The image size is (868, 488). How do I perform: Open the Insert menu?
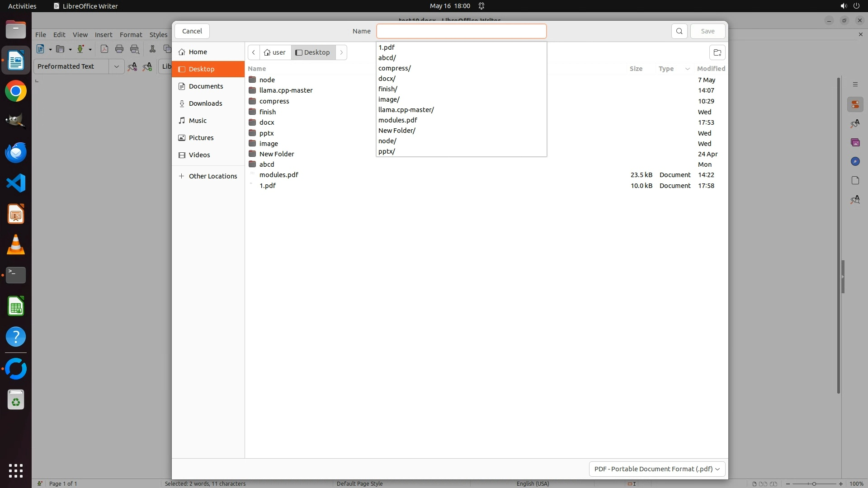coord(103,35)
